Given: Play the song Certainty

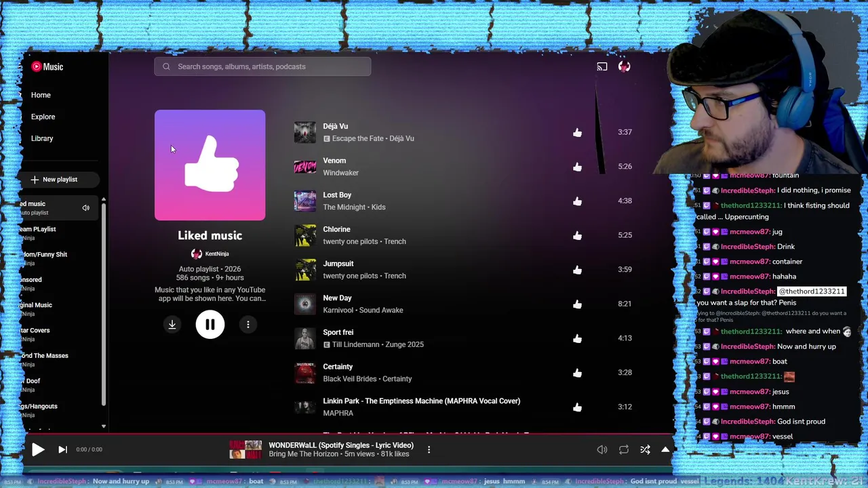Looking at the screenshot, I should coord(338,367).
